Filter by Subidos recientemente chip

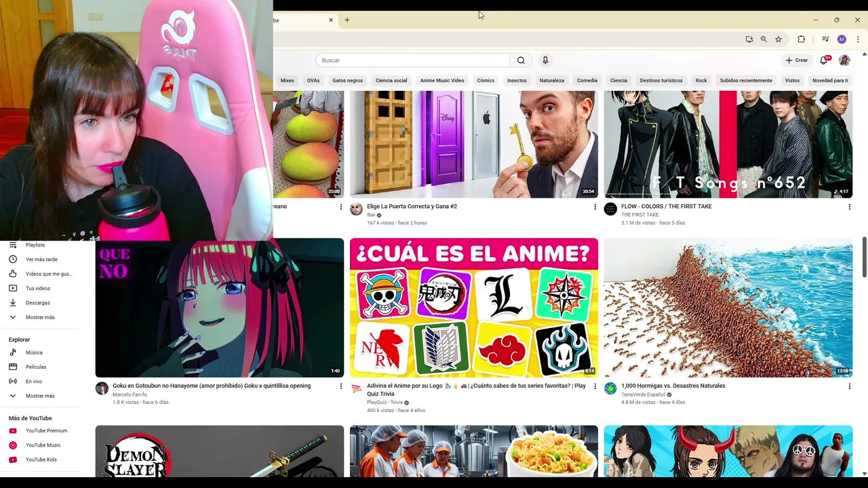746,81
